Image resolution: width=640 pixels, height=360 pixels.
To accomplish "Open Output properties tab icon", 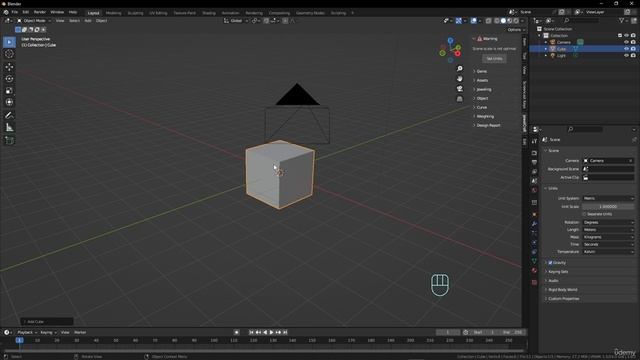I will 534,162.
